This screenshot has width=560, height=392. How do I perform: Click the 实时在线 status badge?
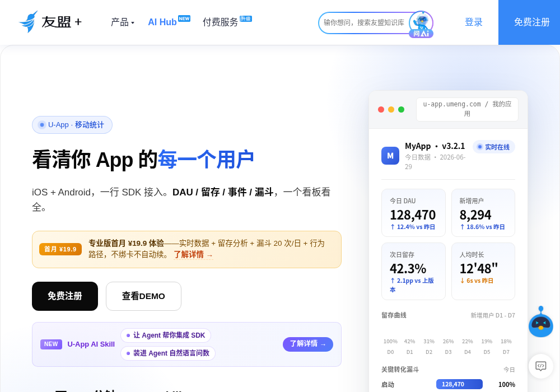coord(493,147)
